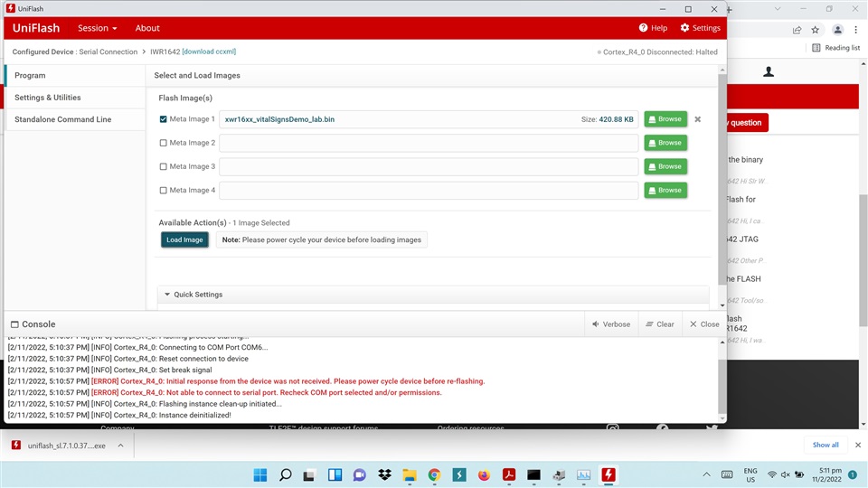Switch to UniFlash taskbar icon
The width and height of the screenshot is (868, 488).
point(609,474)
